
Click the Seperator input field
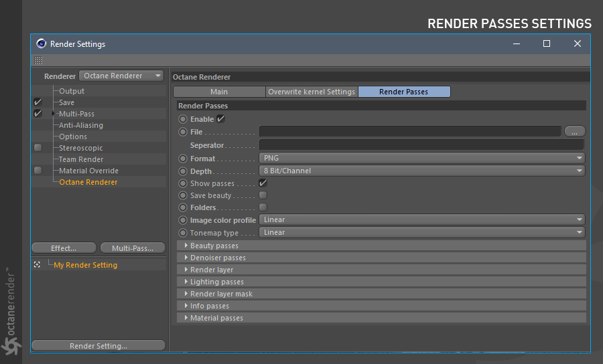pyautogui.click(x=422, y=145)
